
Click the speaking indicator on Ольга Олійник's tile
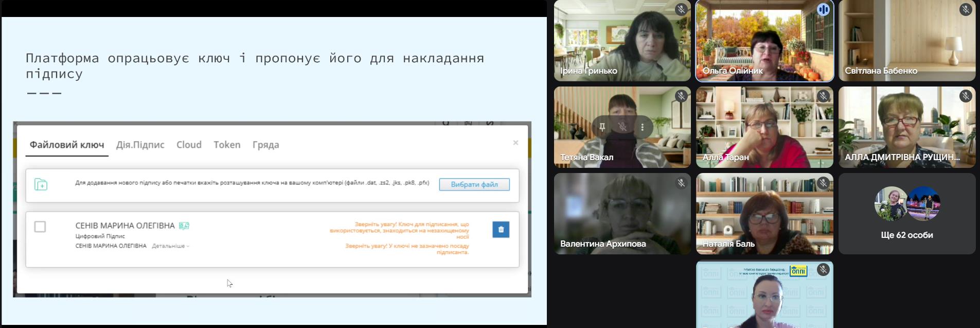823,9
